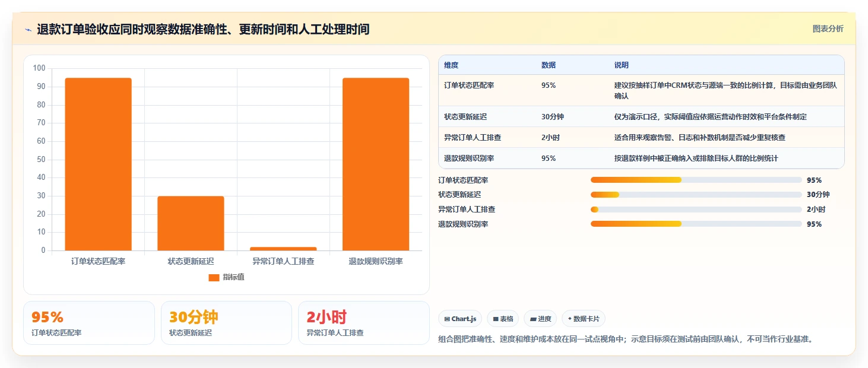The width and height of the screenshot is (868, 368).
Task: Click the 图表分析 label in header
Action: (828, 29)
